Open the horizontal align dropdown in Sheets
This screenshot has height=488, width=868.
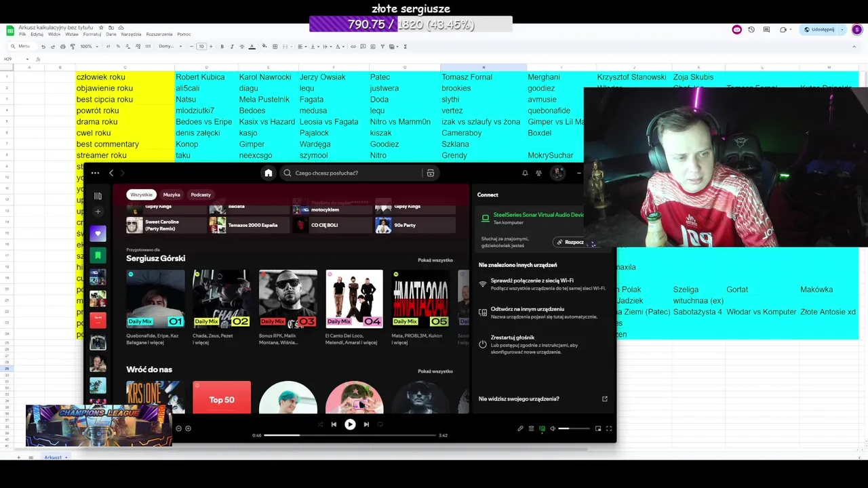point(302,46)
